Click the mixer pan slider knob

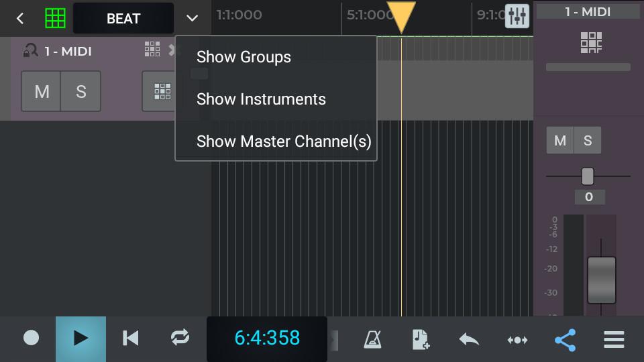[x=588, y=176]
